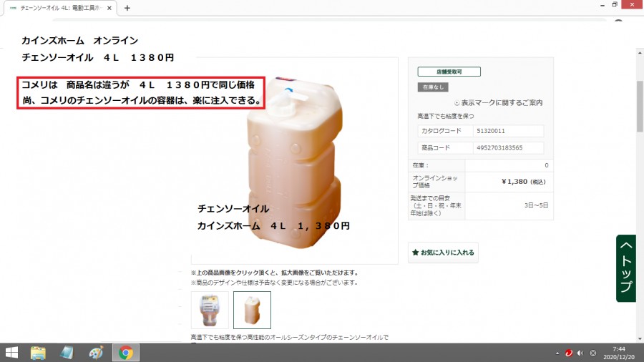Select the チェーンソーオイル 4L tab
The height and width of the screenshot is (362, 644).
(60, 8)
